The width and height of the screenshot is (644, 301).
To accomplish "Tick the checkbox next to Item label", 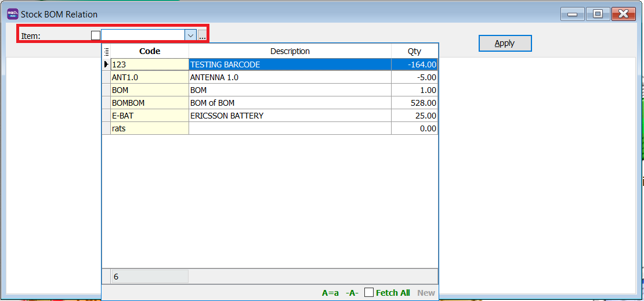I will pos(96,35).
